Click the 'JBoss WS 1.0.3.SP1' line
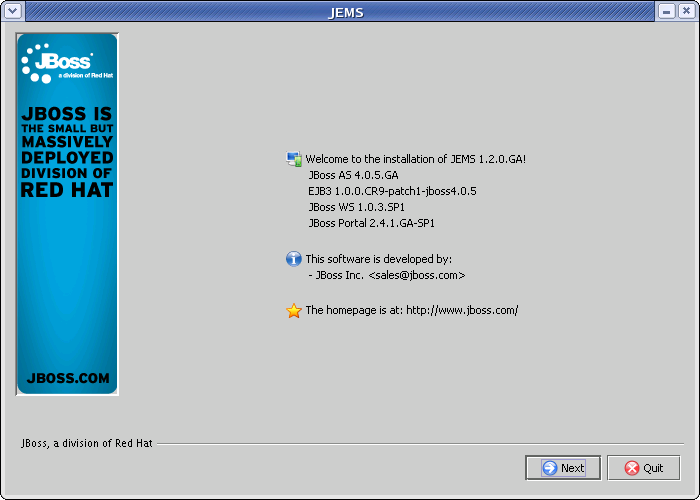Viewport: 700px width, 500px height. (356, 207)
